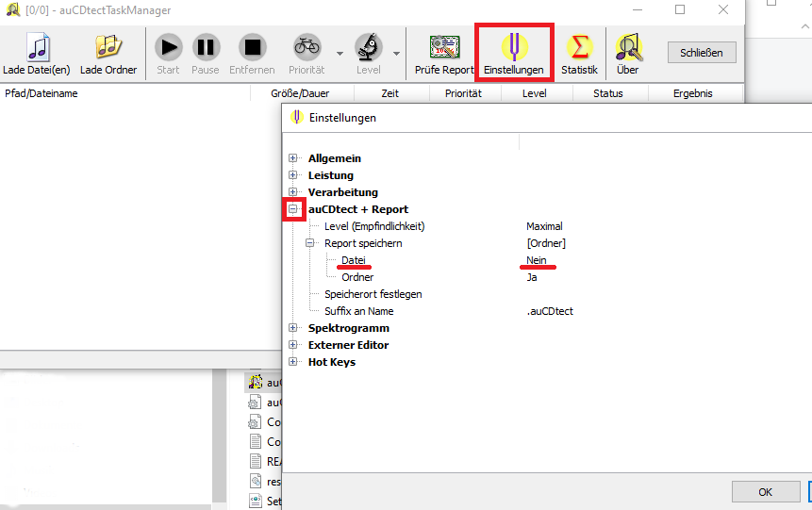
Task: Select Speicherort festlegen setting
Action: tap(373, 294)
